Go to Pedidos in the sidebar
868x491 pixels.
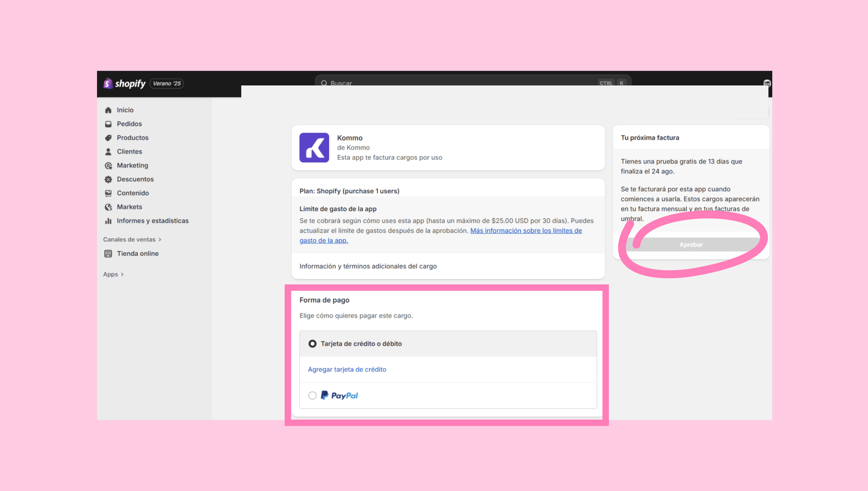[x=129, y=124]
